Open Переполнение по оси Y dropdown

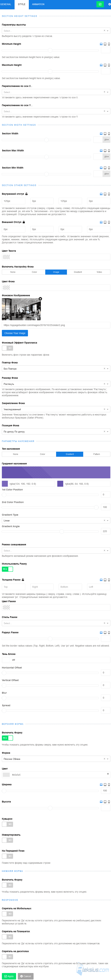(56, 111)
